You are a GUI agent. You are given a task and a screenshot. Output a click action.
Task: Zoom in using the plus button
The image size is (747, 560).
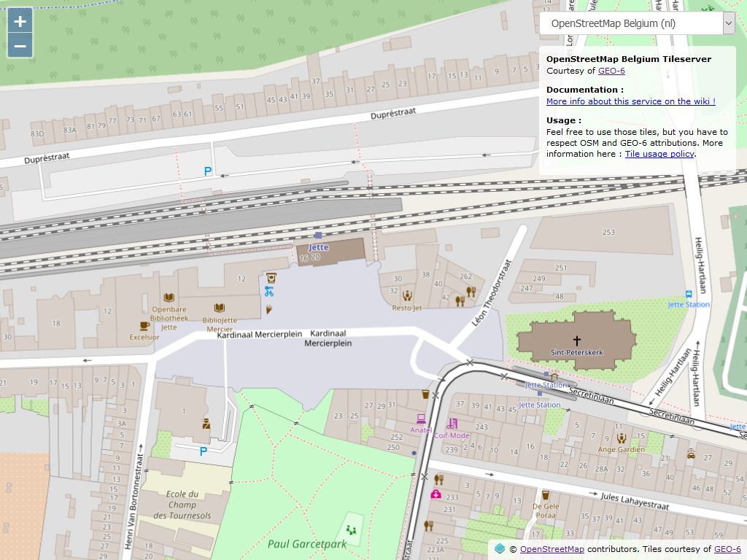point(20,22)
